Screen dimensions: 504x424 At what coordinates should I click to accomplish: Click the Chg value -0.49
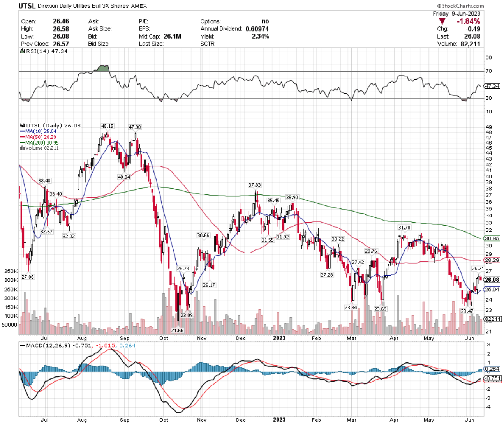[x=473, y=29]
